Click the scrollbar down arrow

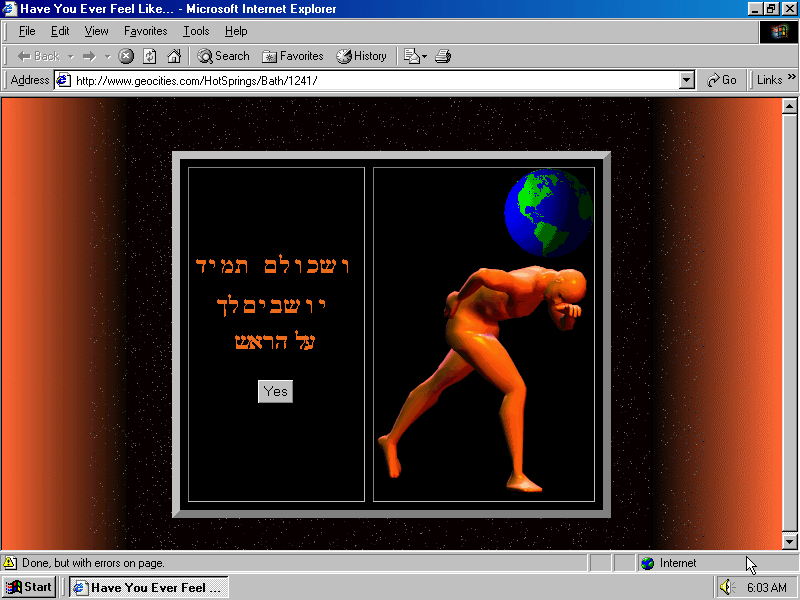[789, 541]
